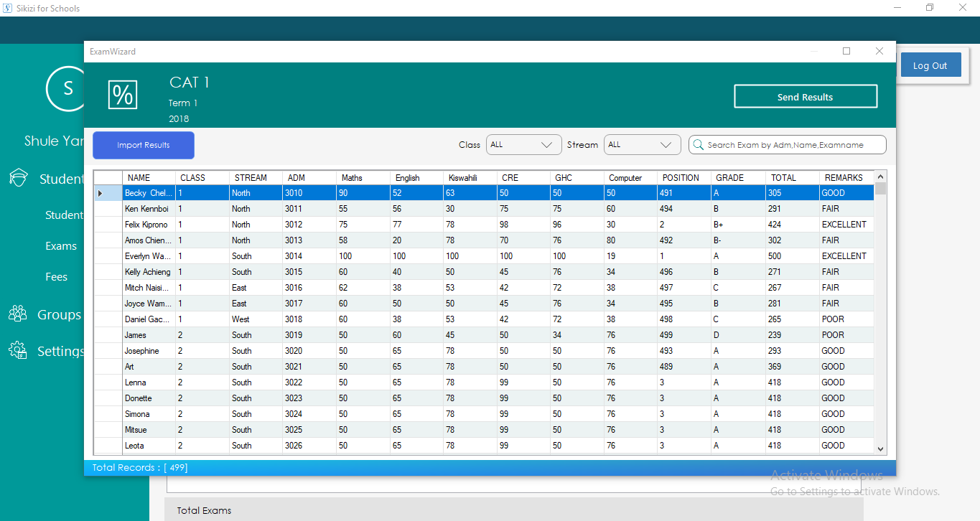This screenshot has width=980, height=521.
Task: Sort by the REMARKS column header
Action: [x=846, y=177]
